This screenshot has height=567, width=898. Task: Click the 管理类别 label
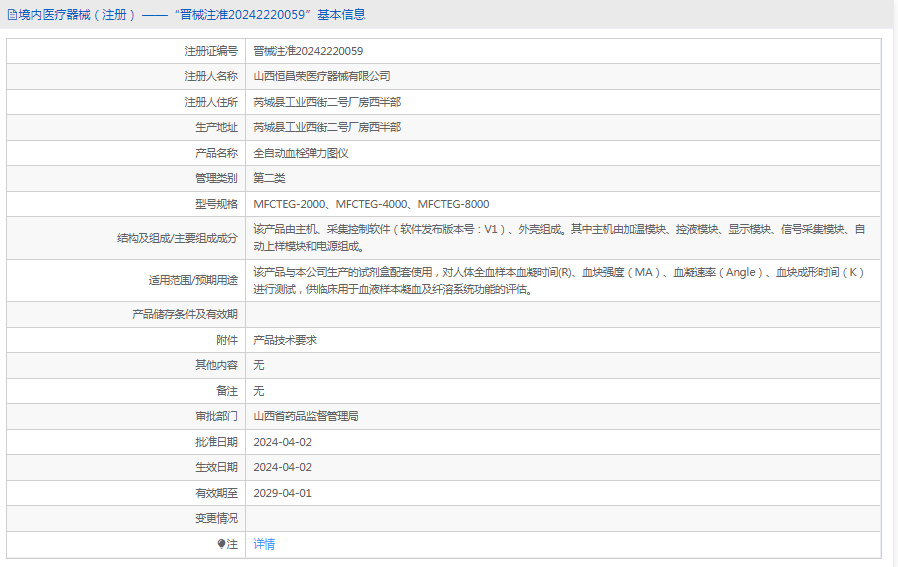[x=216, y=178]
